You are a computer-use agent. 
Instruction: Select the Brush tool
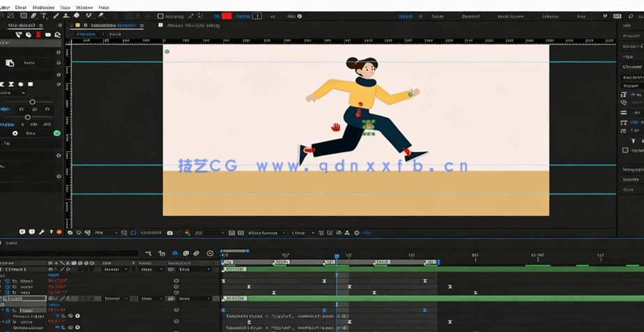click(56, 15)
